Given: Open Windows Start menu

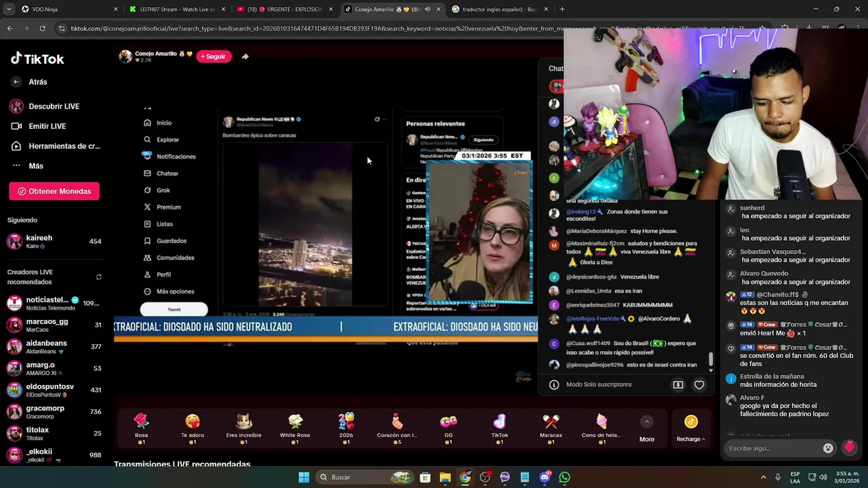Looking at the screenshot, I should click(x=304, y=477).
